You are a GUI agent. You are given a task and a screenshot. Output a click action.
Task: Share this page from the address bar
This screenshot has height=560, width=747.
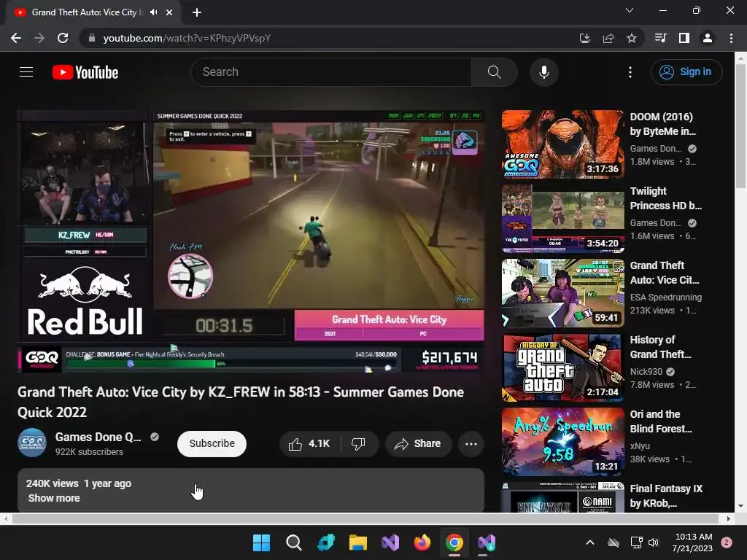[x=608, y=38]
